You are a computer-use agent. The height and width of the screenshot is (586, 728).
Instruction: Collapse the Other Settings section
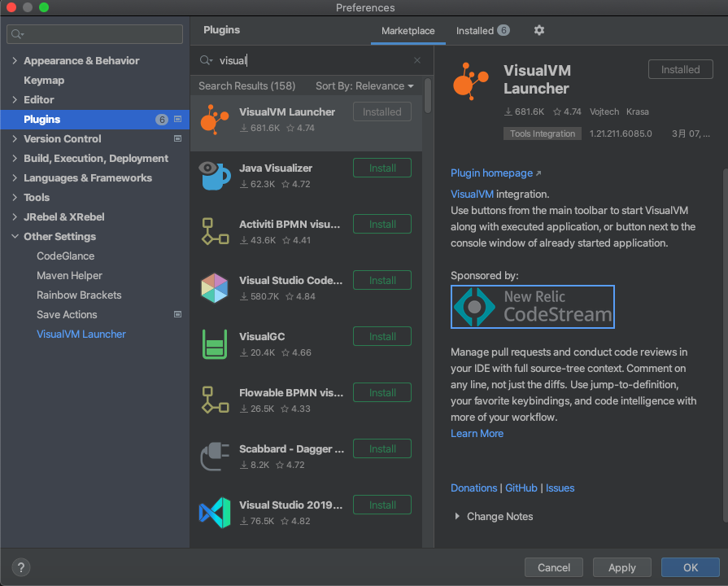15,237
